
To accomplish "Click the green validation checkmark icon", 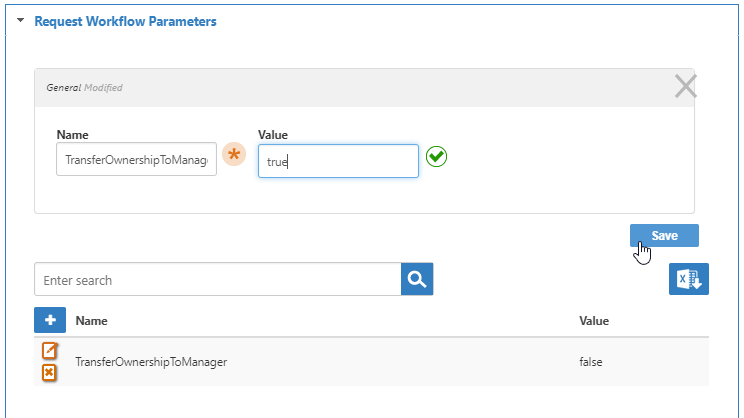I will (x=436, y=157).
